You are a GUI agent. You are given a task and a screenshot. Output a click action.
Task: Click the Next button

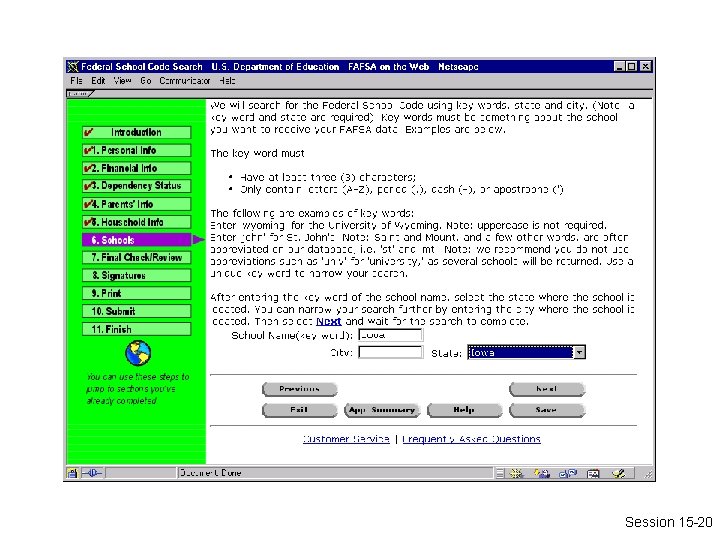coord(547,389)
